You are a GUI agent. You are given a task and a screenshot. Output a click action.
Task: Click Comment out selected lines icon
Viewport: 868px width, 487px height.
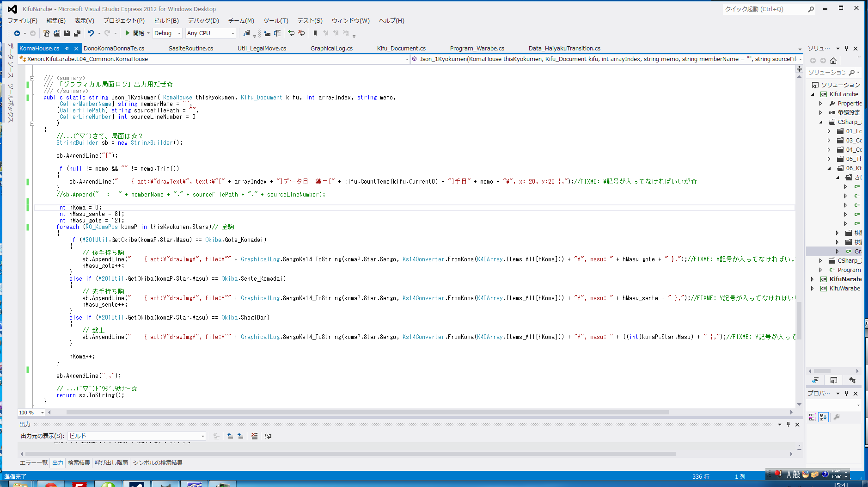pos(291,33)
